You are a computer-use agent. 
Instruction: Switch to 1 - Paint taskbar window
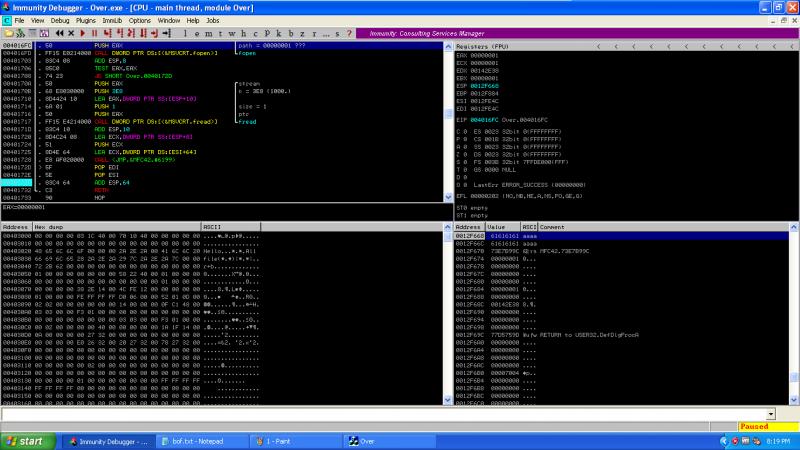pyautogui.click(x=295, y=441)
